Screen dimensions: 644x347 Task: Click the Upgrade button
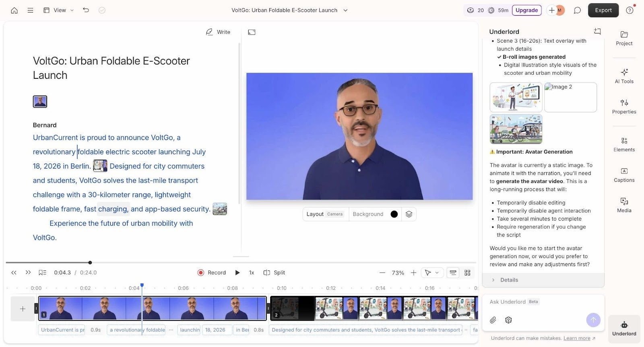pos(526,10)
